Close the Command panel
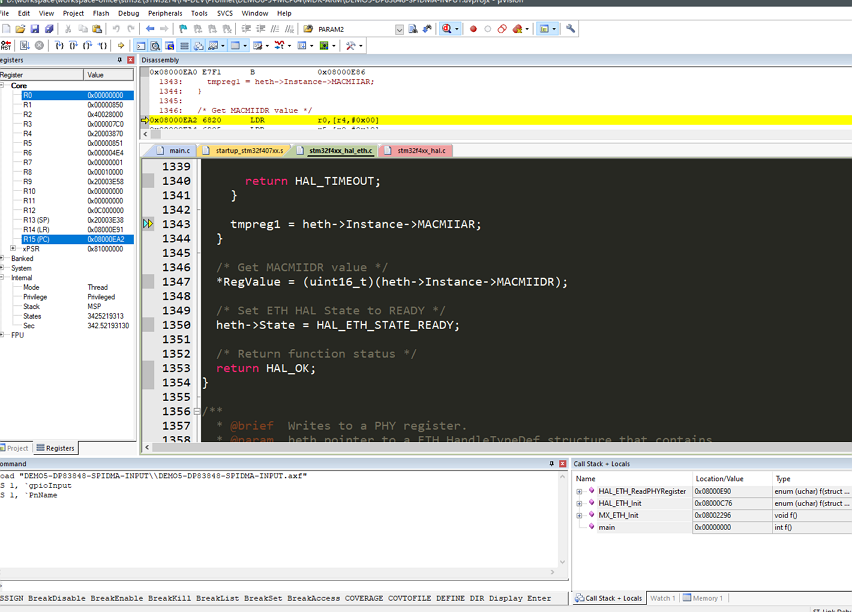852x612 pixels. [562, 464]
